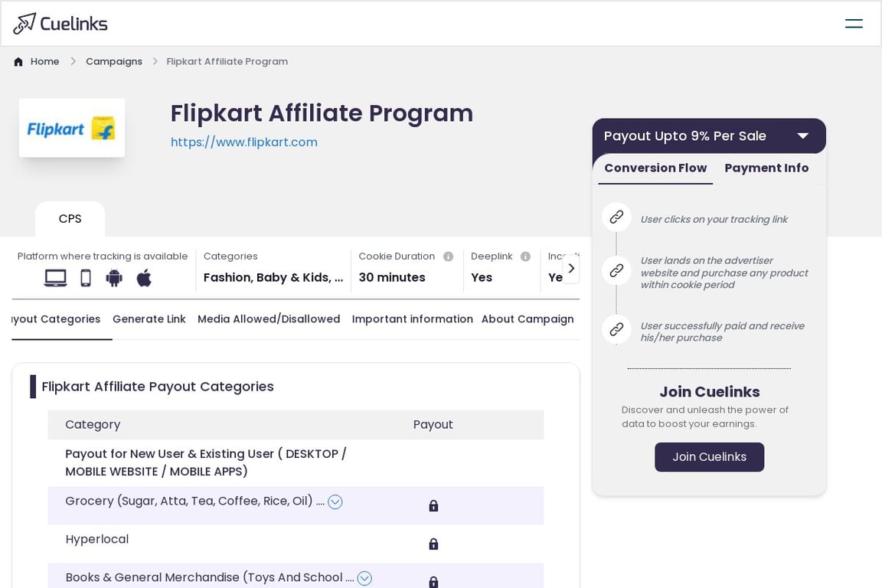This screenshot has height=588, width=882.
Task: Click the desktop platform icon
Action: point(56,278)
